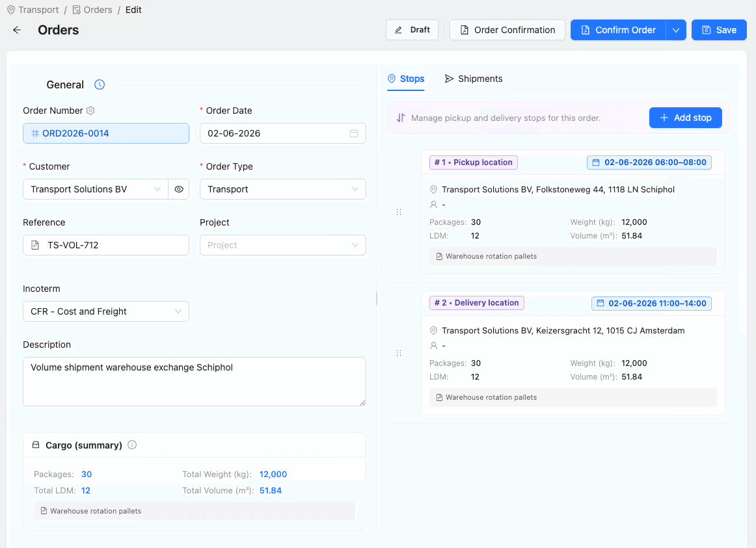Viewport: 756px width, 548px height.
Task: Click the Description textarea resize handle
Action: click(362, 402)
